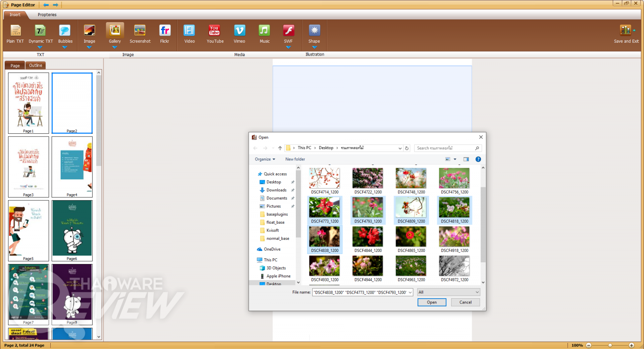Go up one folder level

click(x=280, y=148)
